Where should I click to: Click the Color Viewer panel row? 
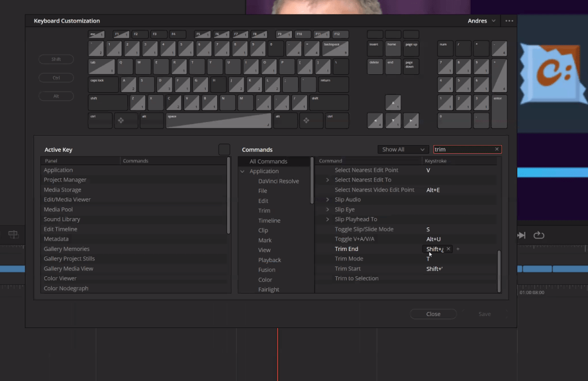coord(134,279)
